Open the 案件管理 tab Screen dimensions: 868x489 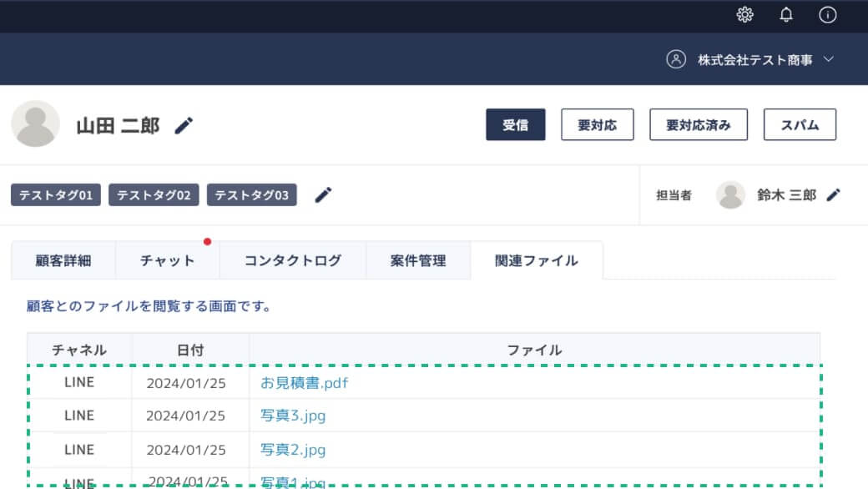point(418,260)
